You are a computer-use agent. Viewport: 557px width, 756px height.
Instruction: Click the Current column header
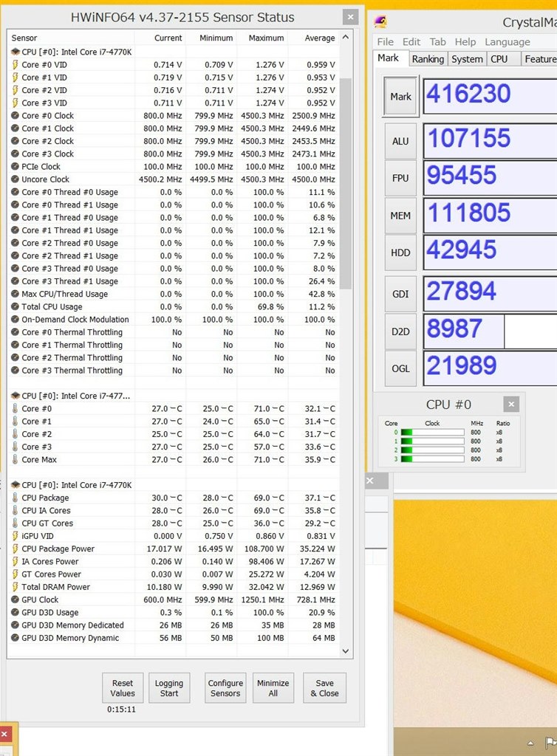coord(160,38)
